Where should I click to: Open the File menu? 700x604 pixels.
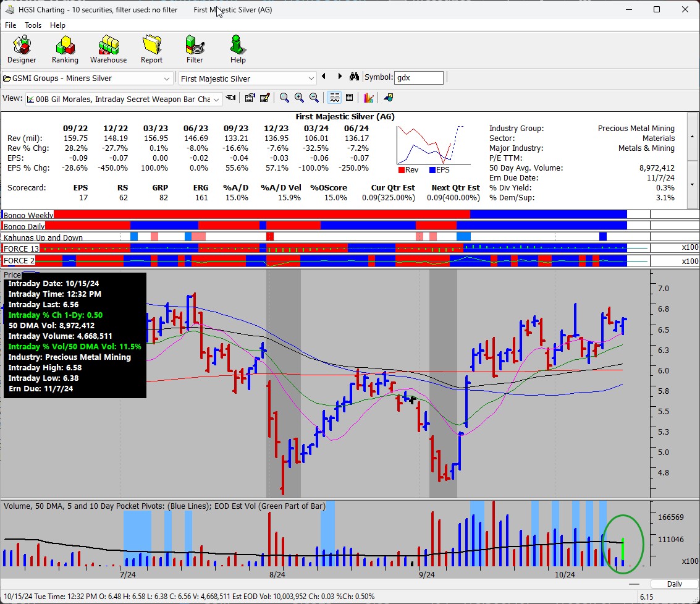pos(11,25)
